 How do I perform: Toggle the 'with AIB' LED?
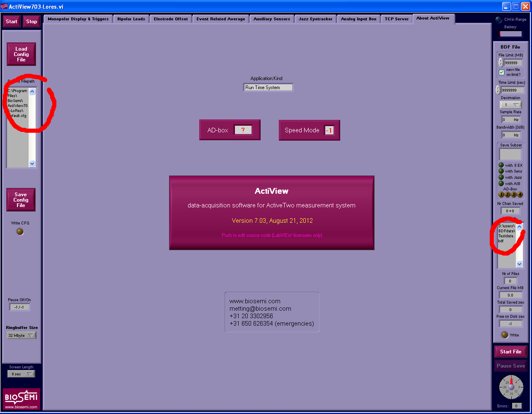click(501, 183)
